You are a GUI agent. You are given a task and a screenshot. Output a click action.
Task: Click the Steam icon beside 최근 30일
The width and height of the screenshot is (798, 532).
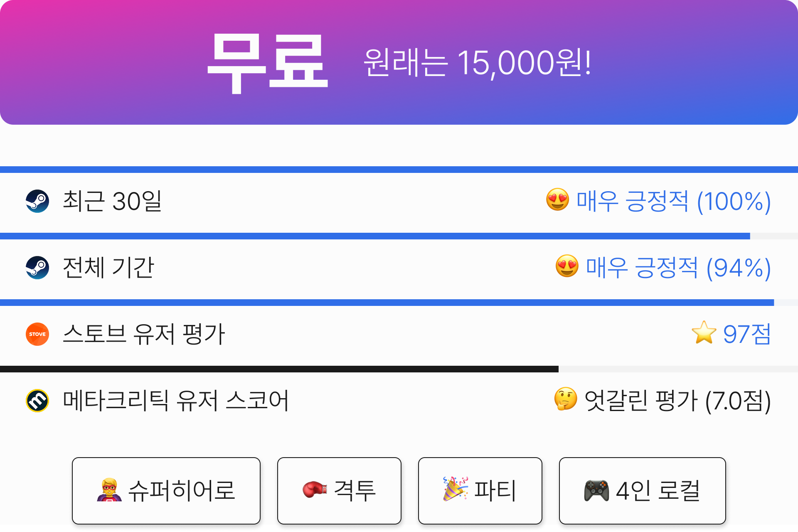click(37, 201)
